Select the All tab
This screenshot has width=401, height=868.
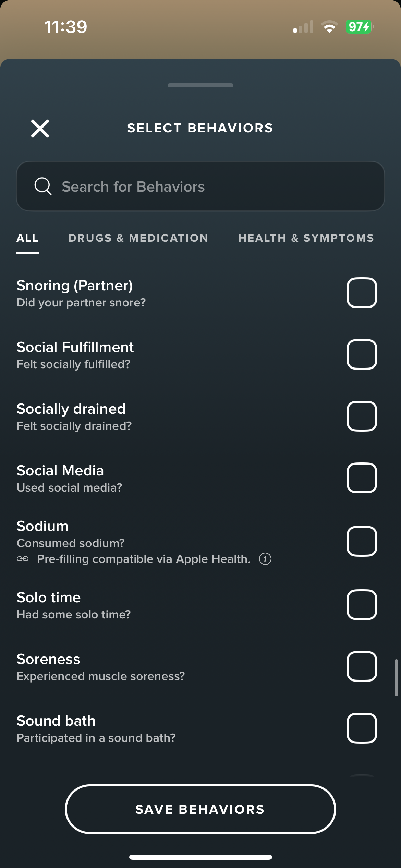tap(27, 238)
